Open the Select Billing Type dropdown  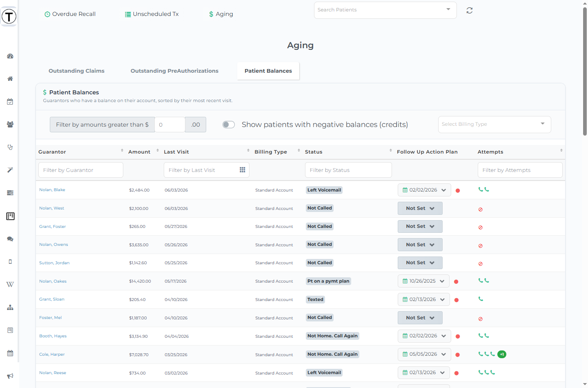pyautogui.click(x=494, y=125)
